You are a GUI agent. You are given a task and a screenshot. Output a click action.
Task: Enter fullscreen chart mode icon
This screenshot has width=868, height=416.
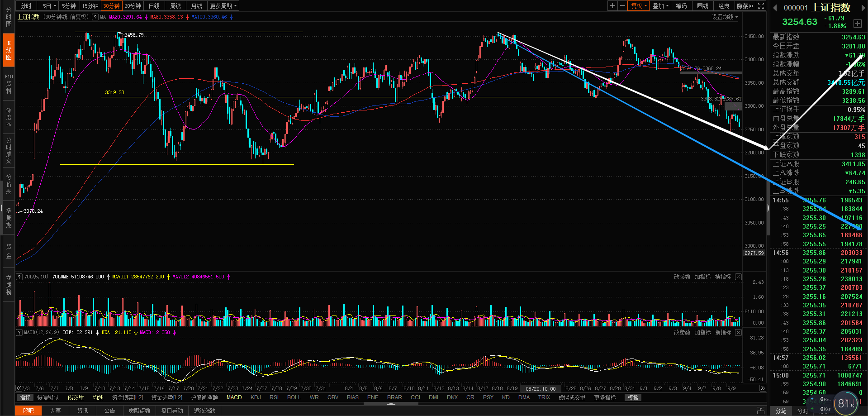[761, 6]
